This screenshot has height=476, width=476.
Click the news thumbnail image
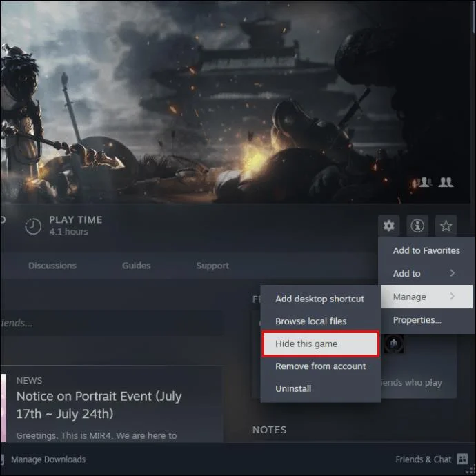point(3,408)
